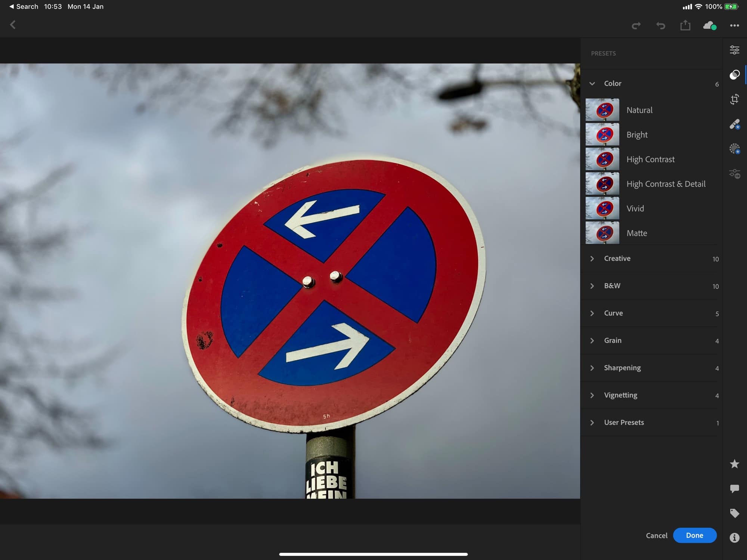Click the Undo arrow icon

(661, 25)
